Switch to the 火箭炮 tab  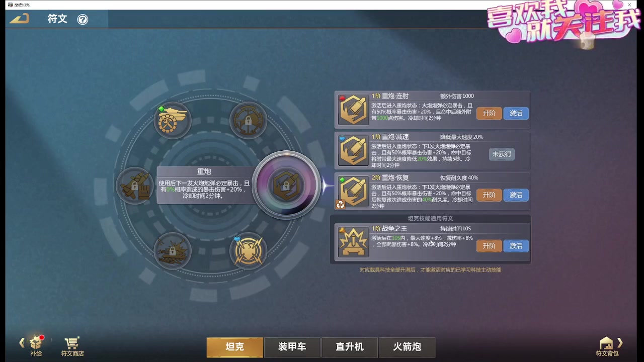click(407, 347)
